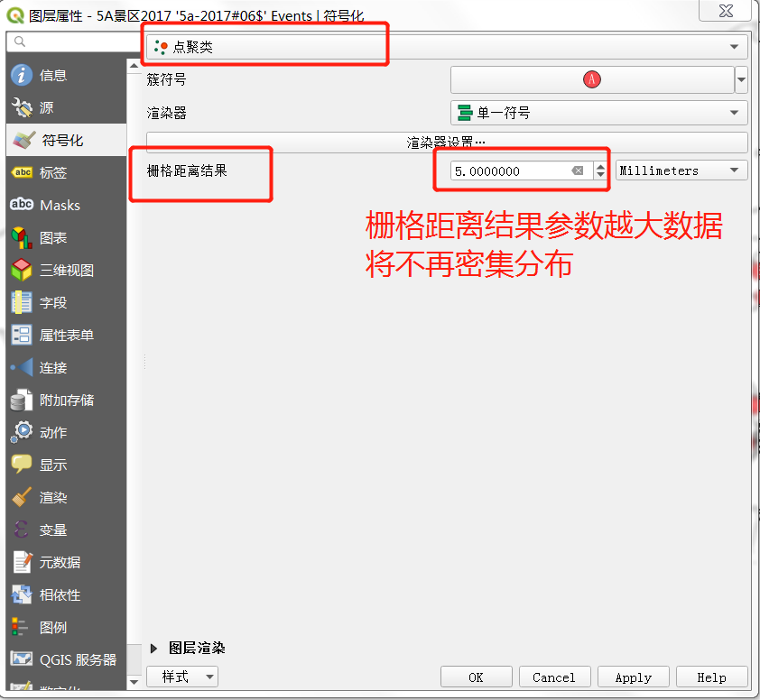Open the 图表 (Diagrams) icon
This screenshot has width=760, height=700.
pyautogui.click(x=22, y=238)
